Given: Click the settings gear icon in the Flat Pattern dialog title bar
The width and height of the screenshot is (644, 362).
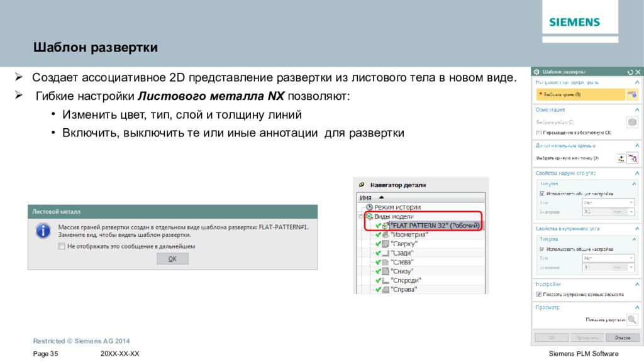Looking at the screenshot, I should [536, 72].
